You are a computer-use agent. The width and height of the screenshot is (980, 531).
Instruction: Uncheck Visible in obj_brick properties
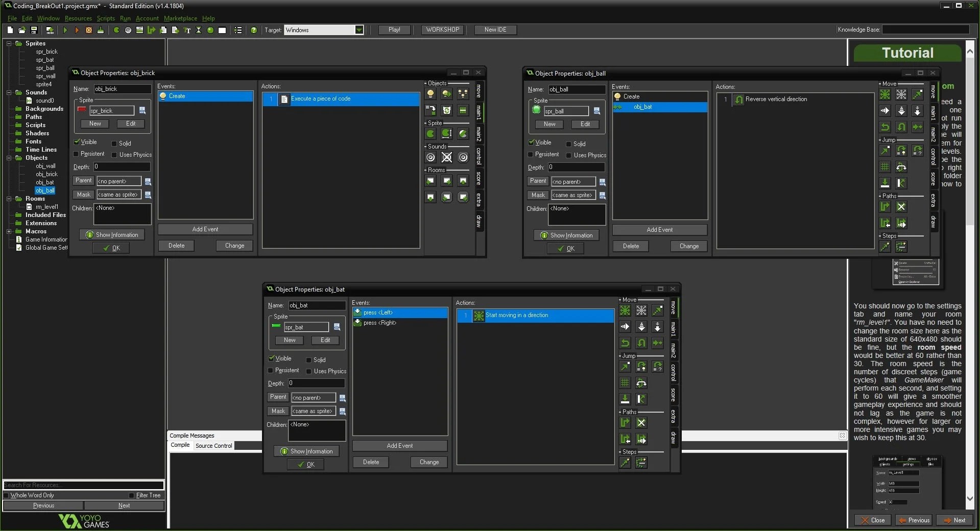coord(77,142)
